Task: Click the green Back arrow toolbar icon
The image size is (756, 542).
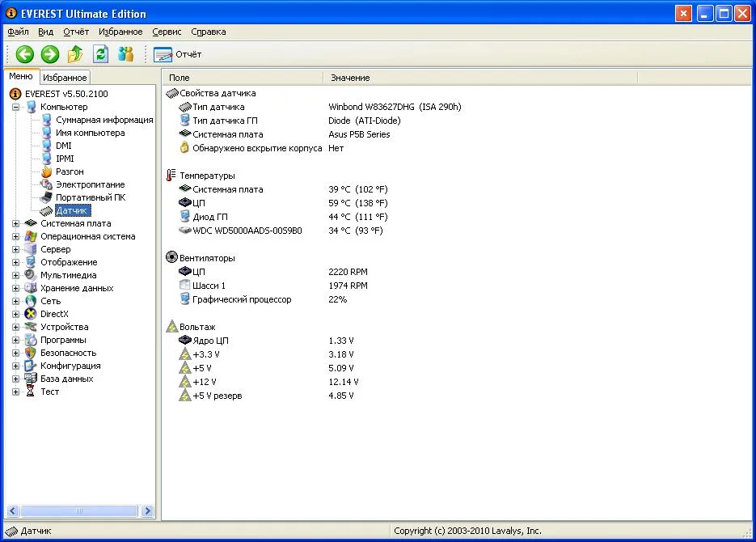Action: pyautogui.click(x=25, y=54)
